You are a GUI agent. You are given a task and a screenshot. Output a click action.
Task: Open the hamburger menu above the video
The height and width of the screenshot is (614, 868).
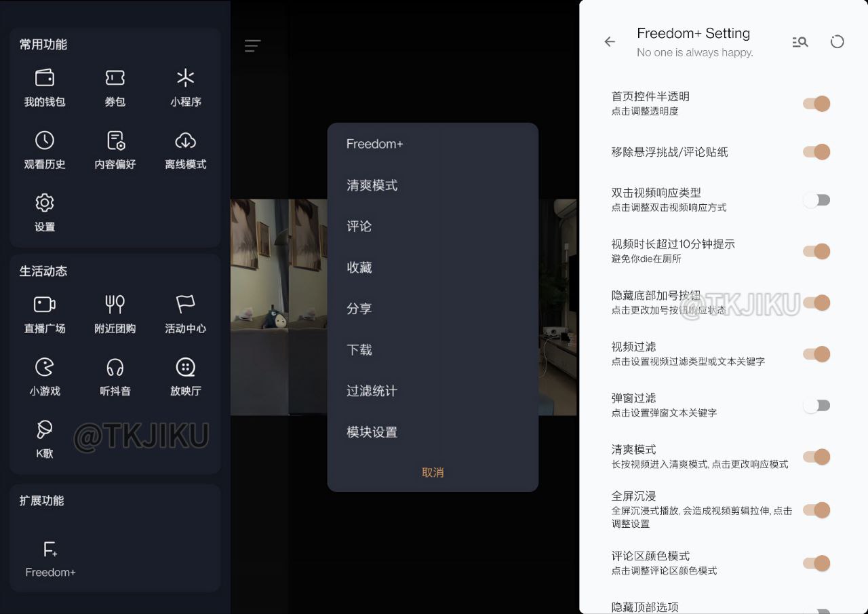(x=252, y=45)
